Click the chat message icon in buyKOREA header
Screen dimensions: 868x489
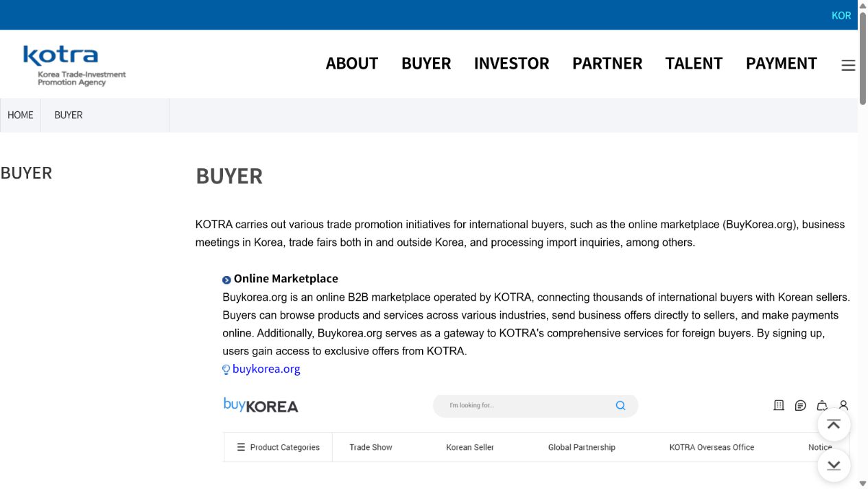(x=800, y=405)
